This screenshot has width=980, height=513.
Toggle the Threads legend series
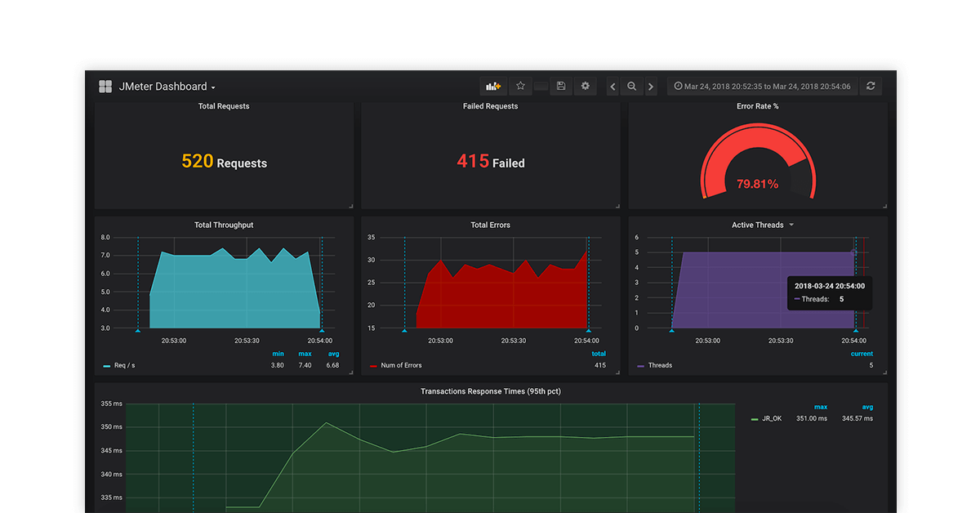coord(660,365)
